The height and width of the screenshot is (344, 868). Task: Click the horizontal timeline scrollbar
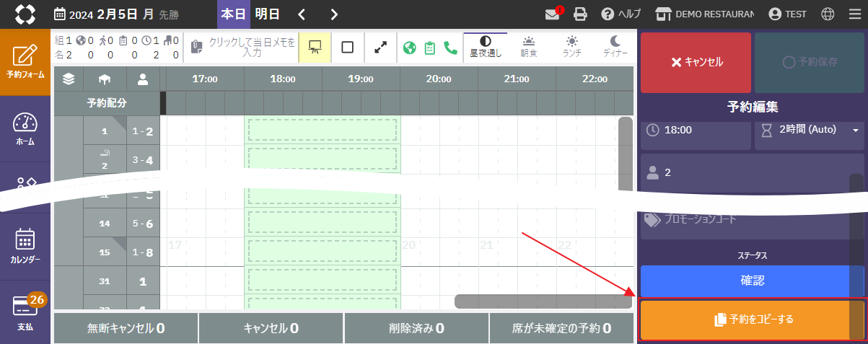(541, 301)
